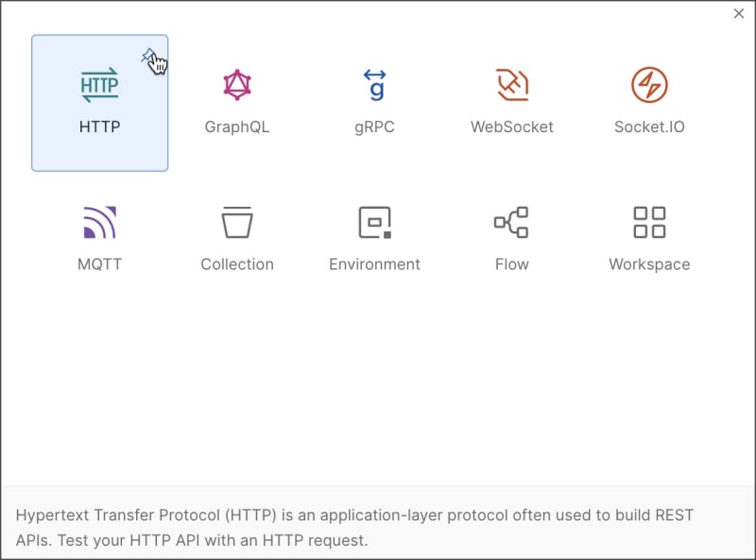The height and width of the screenshot is (560, 756).
Task: Pick the blue gRPC icon
Action: tap(374, 85)
